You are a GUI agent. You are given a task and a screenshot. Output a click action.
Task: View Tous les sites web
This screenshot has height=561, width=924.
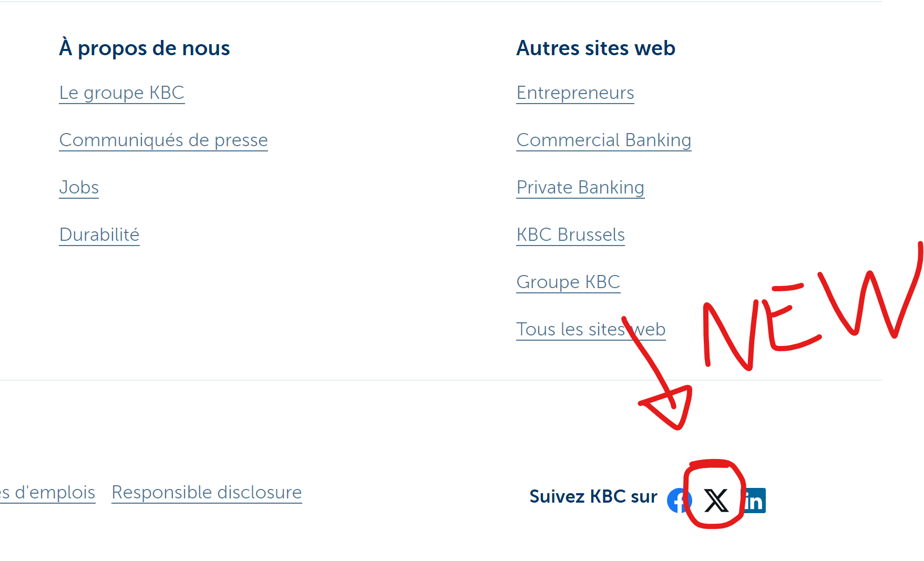coord(591,330)
